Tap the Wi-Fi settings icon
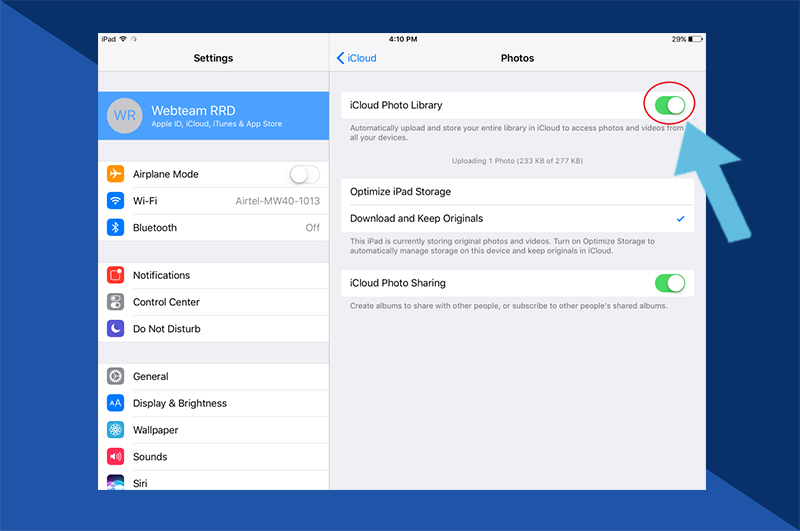Viewport: 800px width, 531px height. (x=115, y=200)
